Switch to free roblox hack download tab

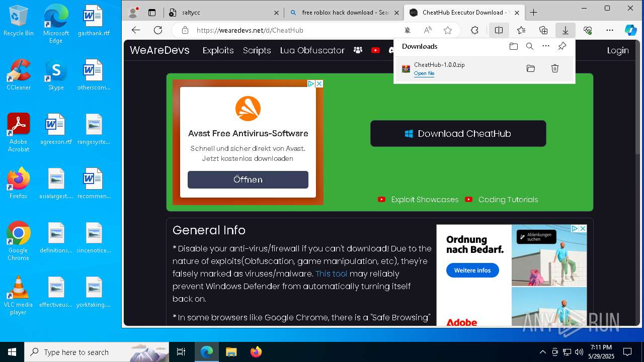[345, 13]
